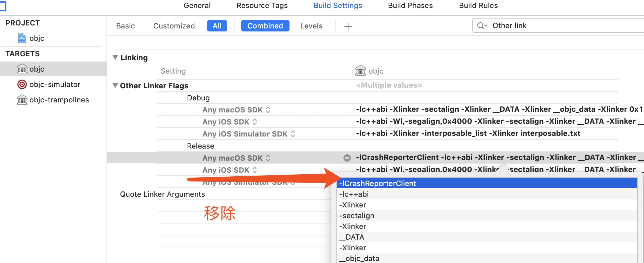Click objc column header building icon

(361, 71)
